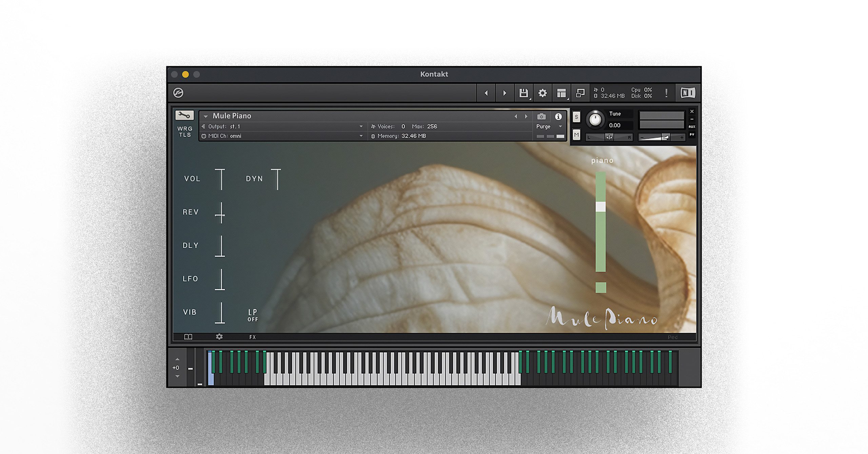
Task: Click the Mule Piano handwritten logo
Action: pos(602,318)
